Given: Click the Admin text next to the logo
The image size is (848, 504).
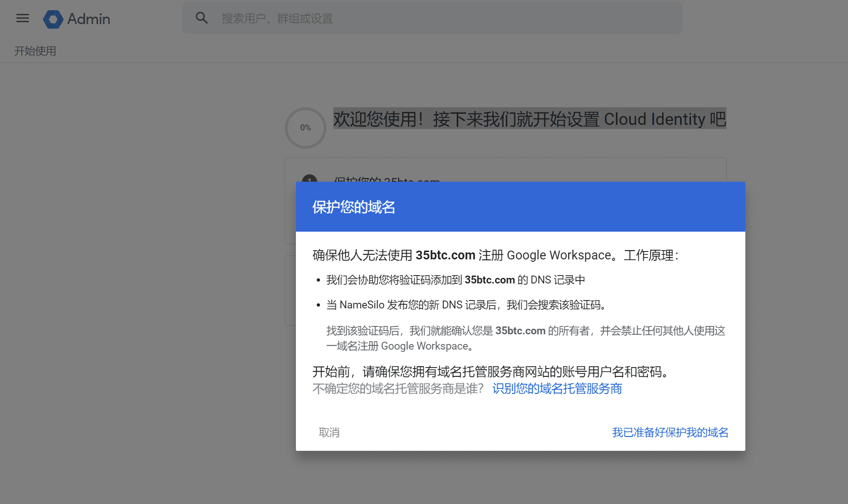Looking at the screenshot, I should (x=89, y=19).
